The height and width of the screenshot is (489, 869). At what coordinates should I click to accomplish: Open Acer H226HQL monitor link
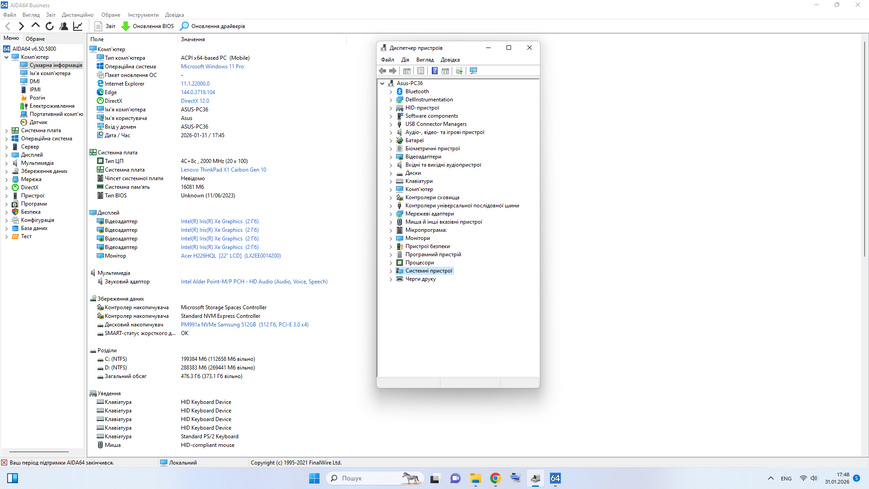pyautogui.click(x=231, y=256)
